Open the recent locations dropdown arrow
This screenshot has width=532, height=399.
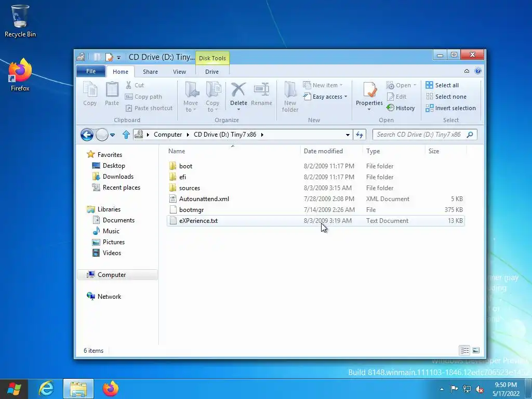coord(113,135)
